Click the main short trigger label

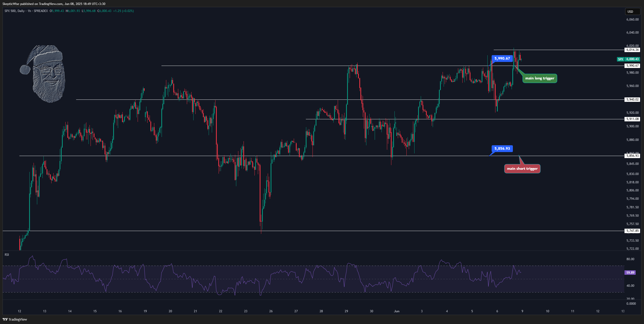pos(522,169)
